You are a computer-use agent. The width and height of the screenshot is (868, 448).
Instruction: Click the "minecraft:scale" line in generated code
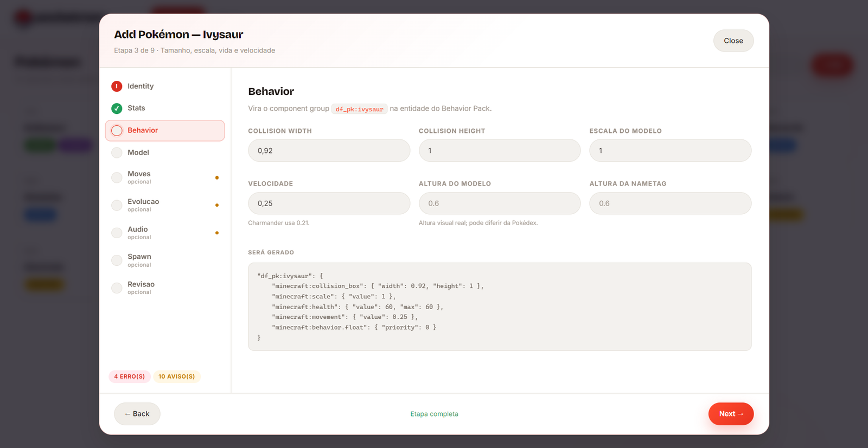pos(334,296)
